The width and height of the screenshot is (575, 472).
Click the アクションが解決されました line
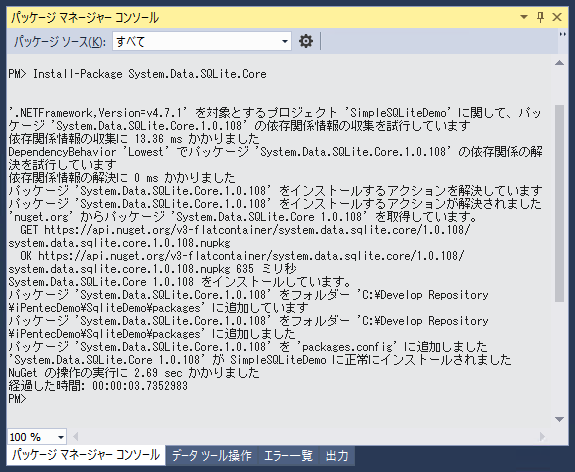(x=275, y=204)
